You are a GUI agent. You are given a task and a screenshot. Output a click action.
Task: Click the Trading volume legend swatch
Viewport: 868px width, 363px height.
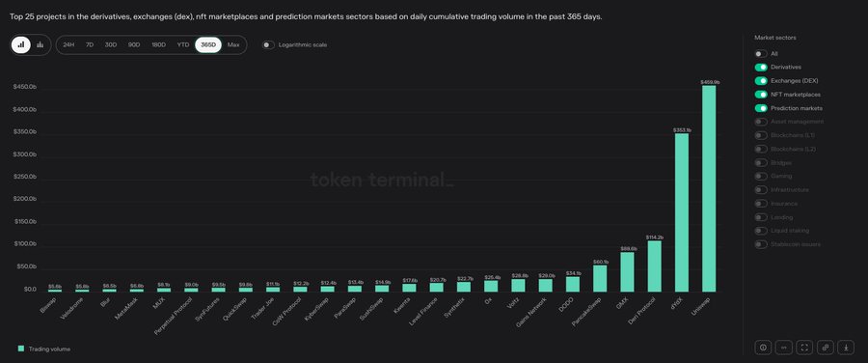[x=21, y=349]
